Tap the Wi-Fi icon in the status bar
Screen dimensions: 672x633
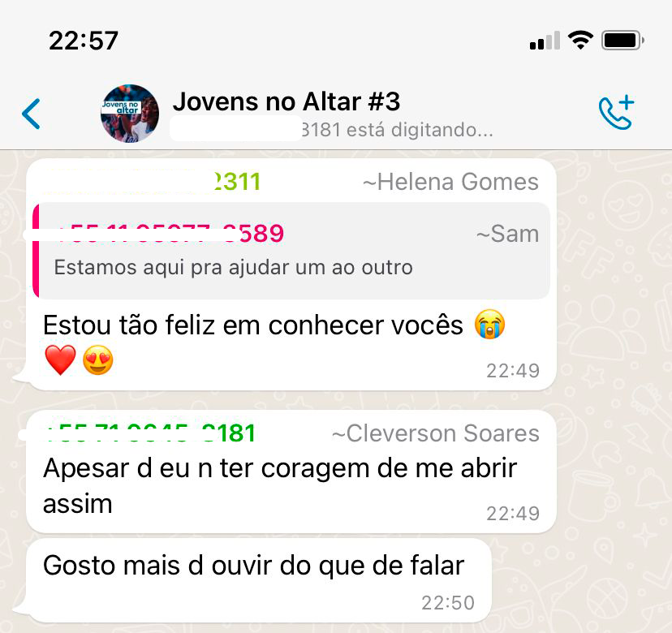[x=580, y=41]
